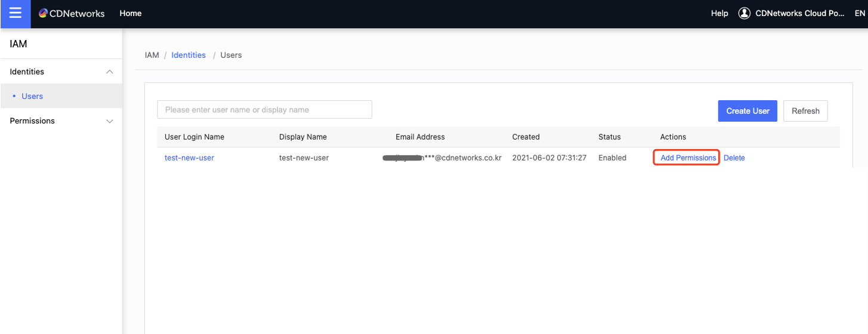The image size is (868, 334).
Task: Open the hamburger navigation menu
Action: pyautogui.click(x=15, y=14)
